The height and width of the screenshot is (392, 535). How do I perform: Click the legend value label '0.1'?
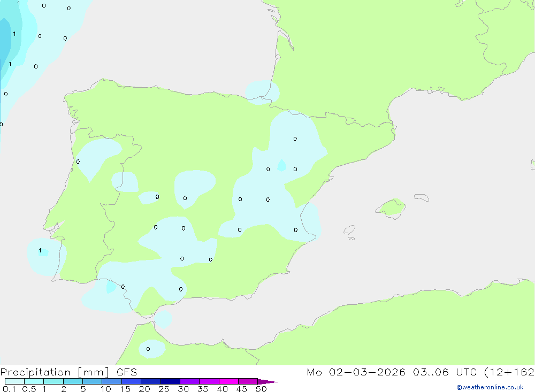coord(9,389)
